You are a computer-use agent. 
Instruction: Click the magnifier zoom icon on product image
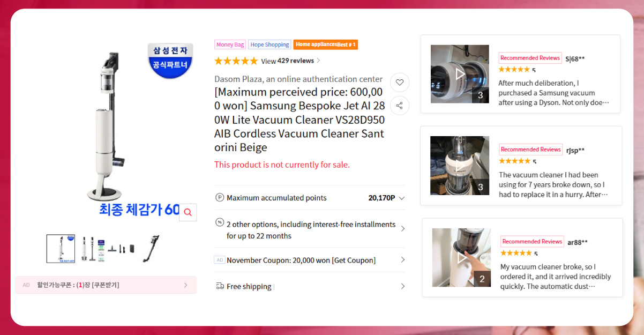188,212
